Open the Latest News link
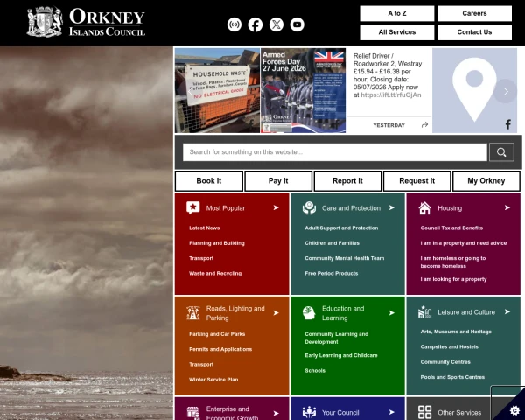Viewport: 525px width, 420px height. [204, 228]
